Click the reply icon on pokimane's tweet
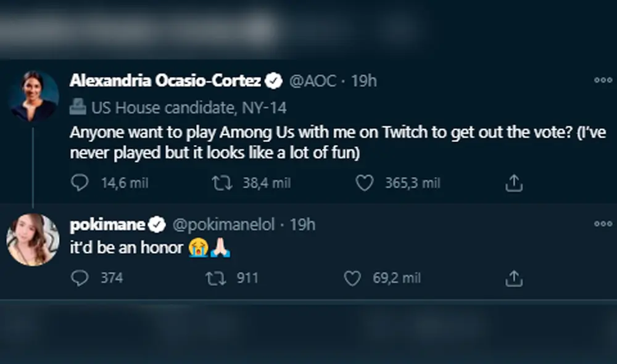 pyautogui.click(x=80, y=278)
